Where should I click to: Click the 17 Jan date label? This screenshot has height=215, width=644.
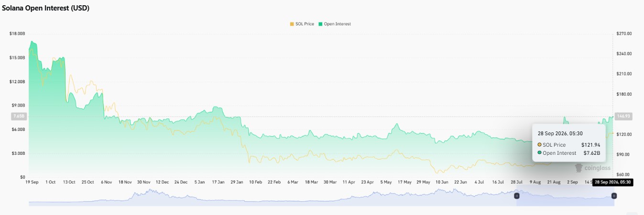218,182
